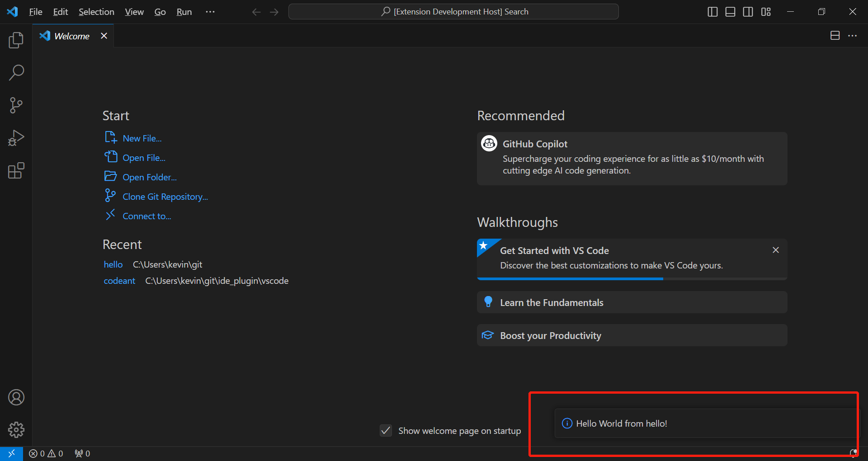Viewport: 868px width, 461px height.
Task: Open the Explorer view in activity bar
Action: click(x=16, y=40)
